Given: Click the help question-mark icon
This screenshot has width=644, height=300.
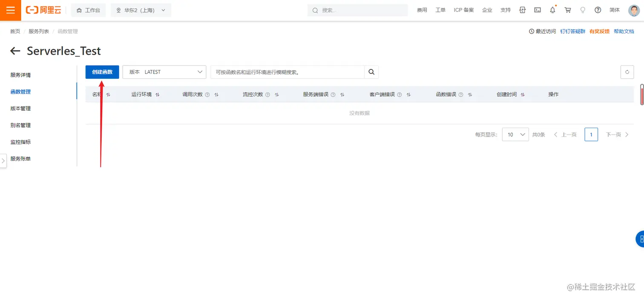Looking at the screenshot, I should pyautogui.click(x=598, y=10).
